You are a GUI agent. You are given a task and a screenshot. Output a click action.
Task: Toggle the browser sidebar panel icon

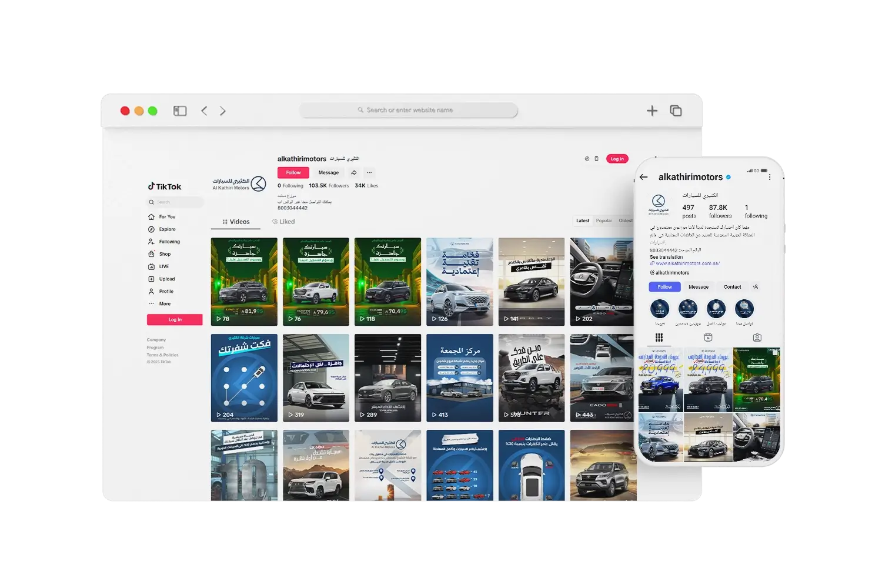[180, 111]
